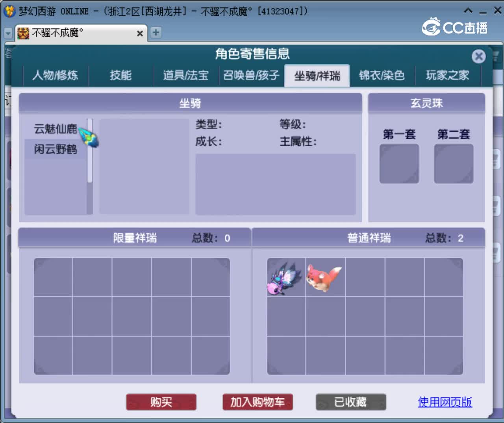Screen dimensions: 504x423
Task: Click the red fox auspicious pet icon
Action: [x=325, y=277]
